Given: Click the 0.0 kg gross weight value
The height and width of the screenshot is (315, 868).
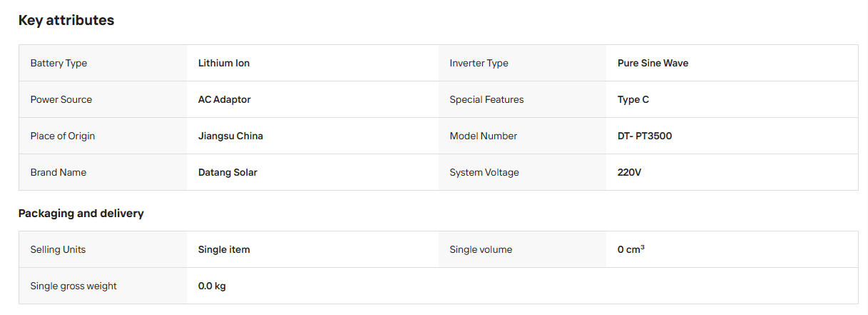Looking at the screenshot, I should click(x=212, y=286).
